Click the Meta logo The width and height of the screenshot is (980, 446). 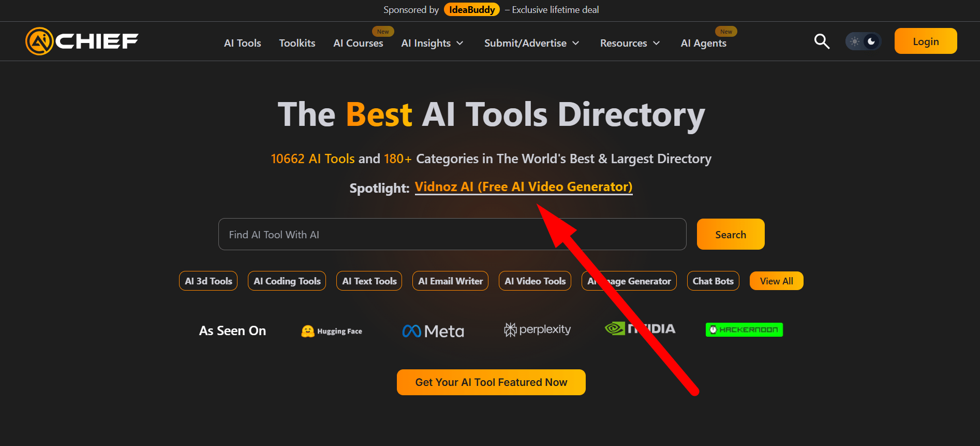(x=433, y=331)
